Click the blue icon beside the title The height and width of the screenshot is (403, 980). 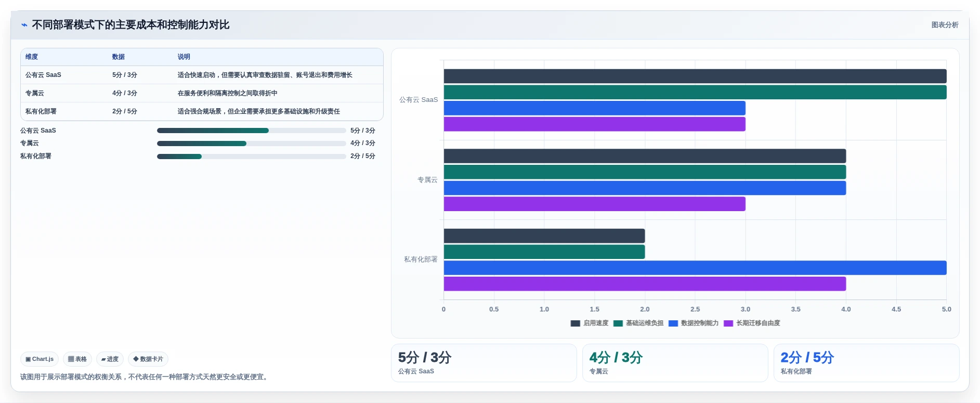pyautogui.click(x=24, y=25)
